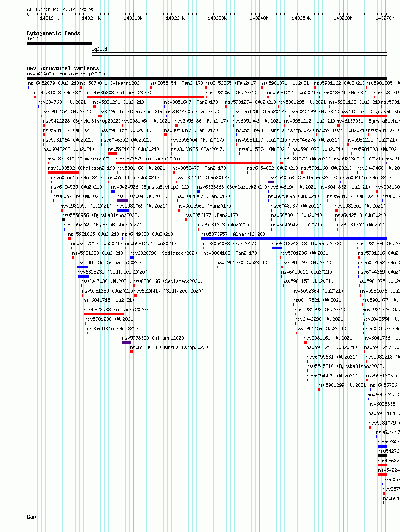Screen dimensions: 400x532
Task: Click nsv5878988 red variant bar
Action: point(104,314)
